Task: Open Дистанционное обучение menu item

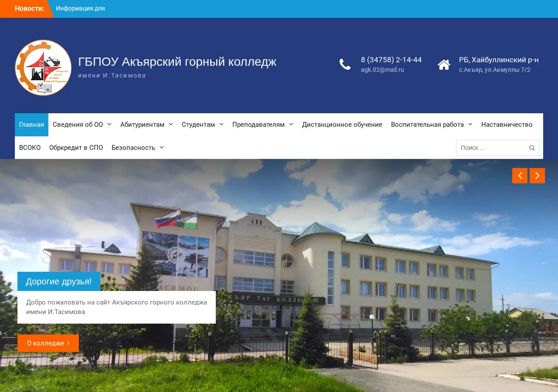Action: pyautogui.click(x=342, y=124)
